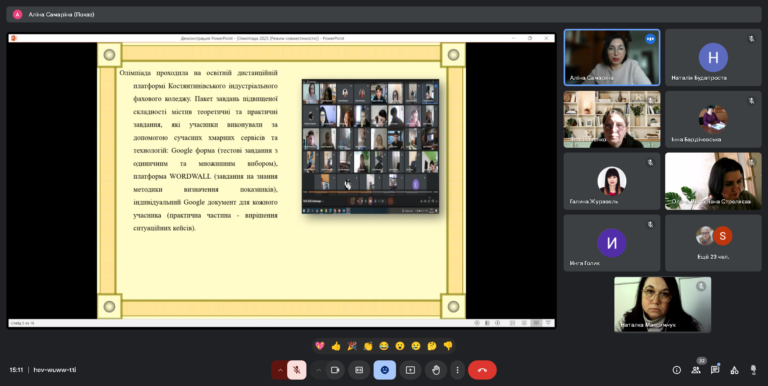Image resolution: width=768 pixels, height=386 pixels.
Task: Close the emoji reactions bar via smiley button
Action: 384,370
